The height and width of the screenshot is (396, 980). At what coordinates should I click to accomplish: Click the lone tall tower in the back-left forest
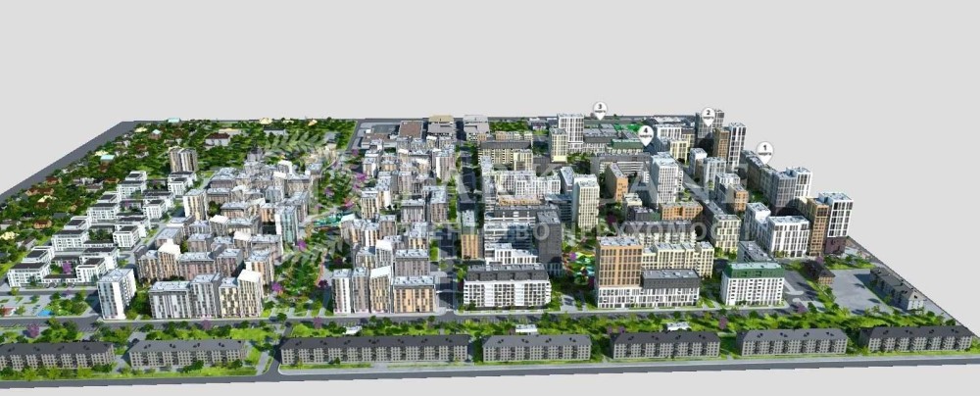182,159
